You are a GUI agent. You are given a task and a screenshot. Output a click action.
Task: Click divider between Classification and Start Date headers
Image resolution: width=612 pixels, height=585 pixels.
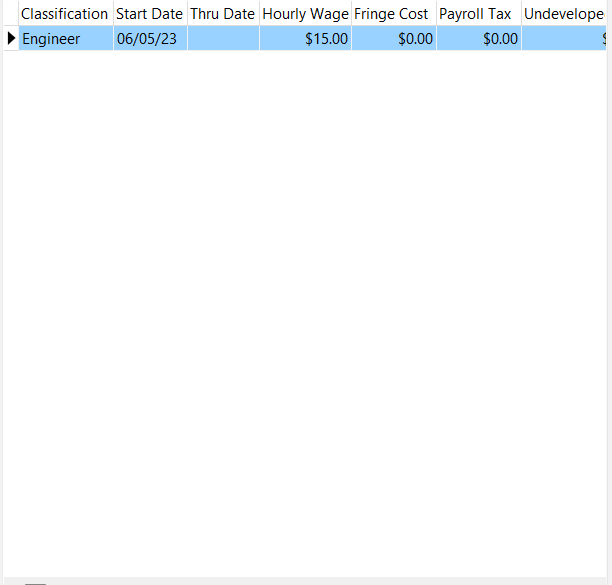tap(113, 14)
